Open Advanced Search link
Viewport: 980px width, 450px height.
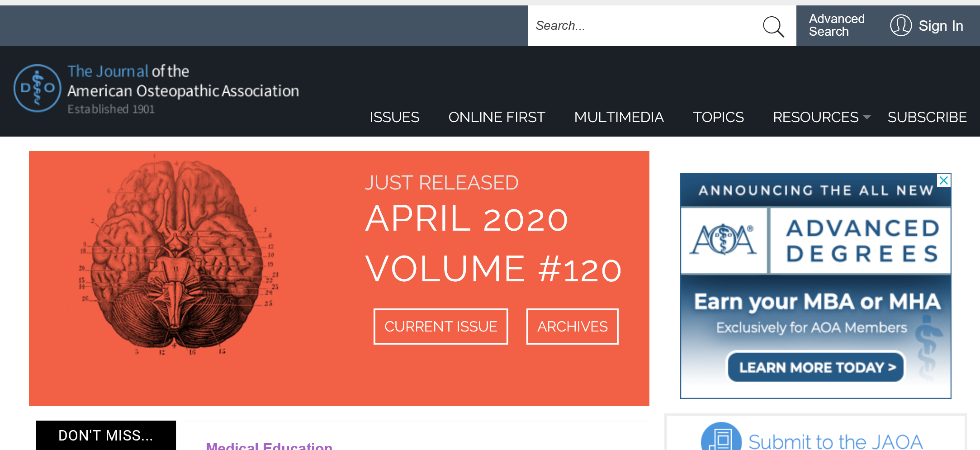point(837,25)
